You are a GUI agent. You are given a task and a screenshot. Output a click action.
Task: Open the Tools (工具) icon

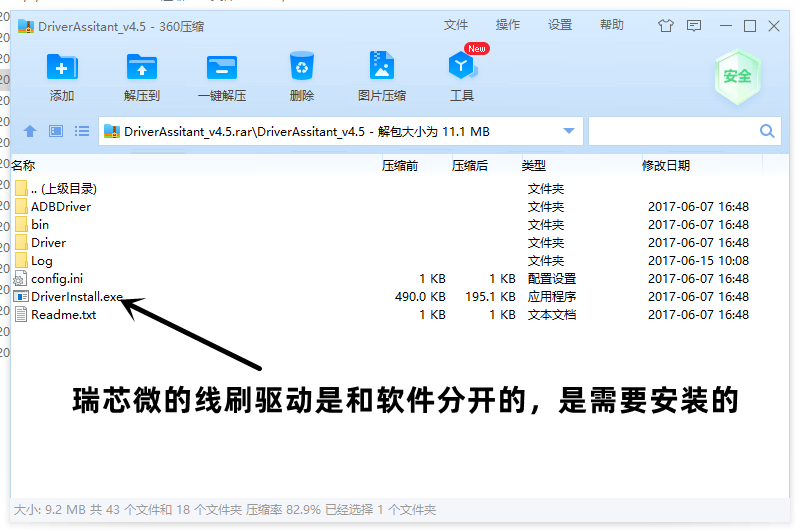[461, 68]
